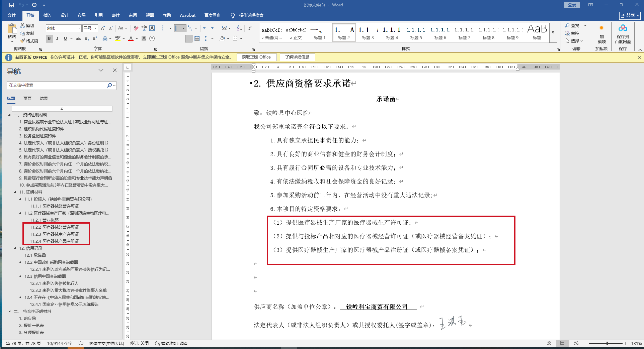Switch to read mode view in status bar
The width and height of the screenshot is (644, 349).
point(549,343)
